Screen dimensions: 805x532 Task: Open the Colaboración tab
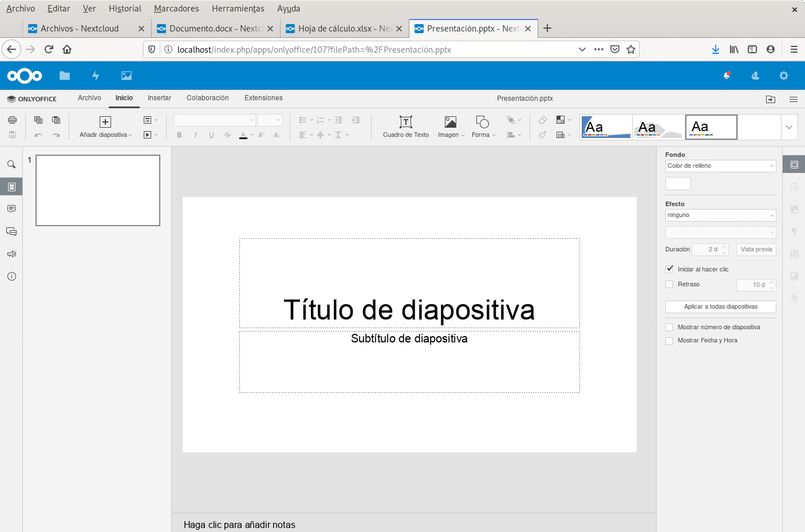(x=207, y=98)
